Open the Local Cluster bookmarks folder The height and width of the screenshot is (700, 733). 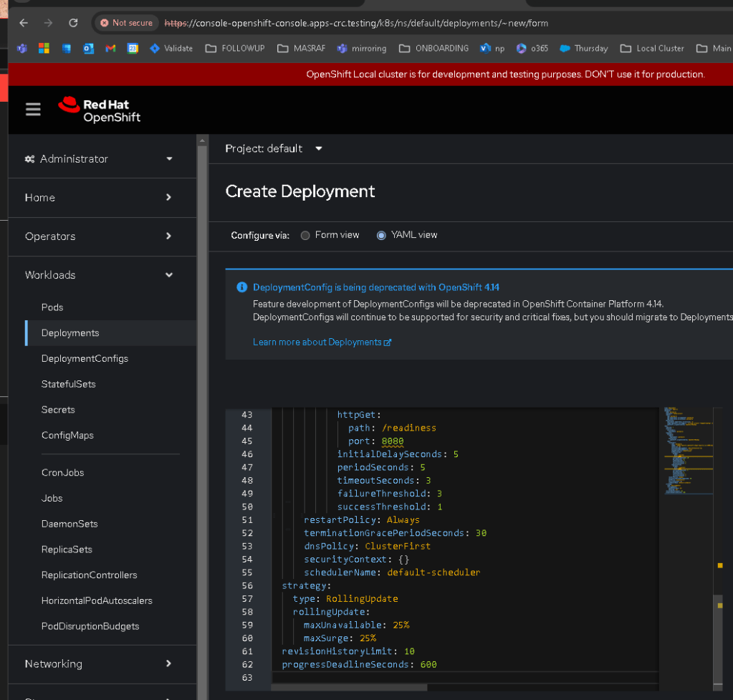tap(651, 48)
